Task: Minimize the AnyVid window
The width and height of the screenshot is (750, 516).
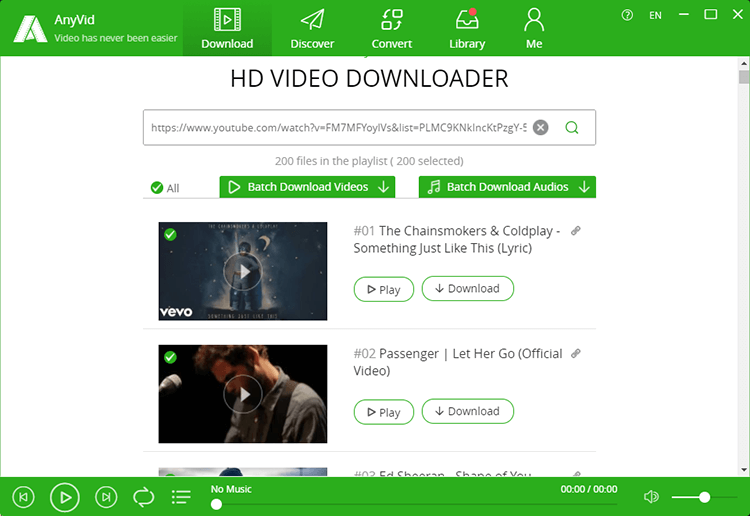Action: pos(684,15)
